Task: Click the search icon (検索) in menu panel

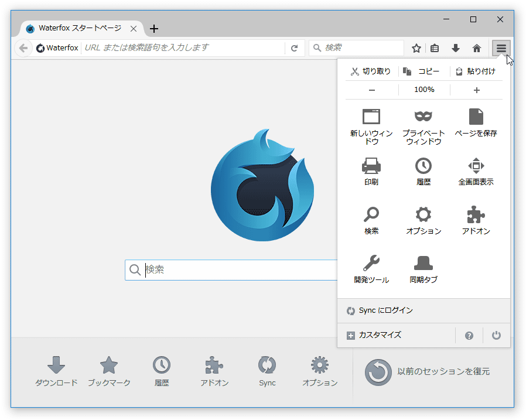Action: coord(371,220)
